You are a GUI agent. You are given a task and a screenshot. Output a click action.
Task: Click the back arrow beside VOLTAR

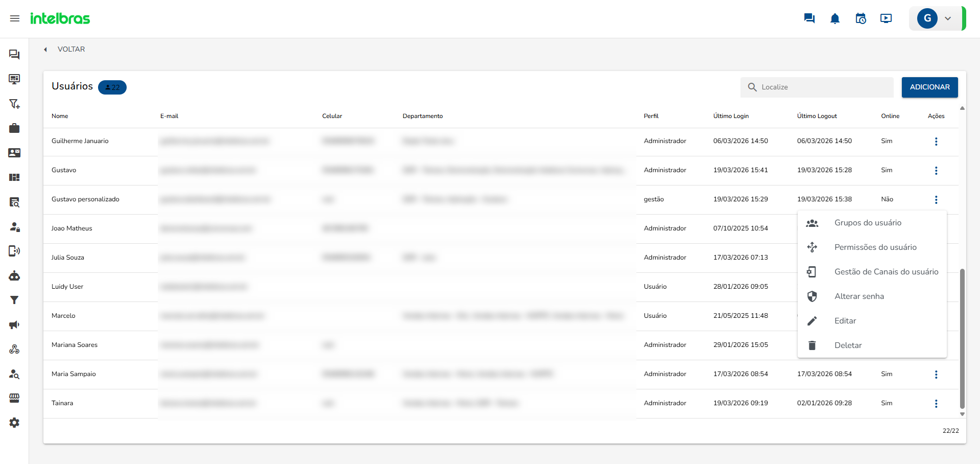[45, 50]
